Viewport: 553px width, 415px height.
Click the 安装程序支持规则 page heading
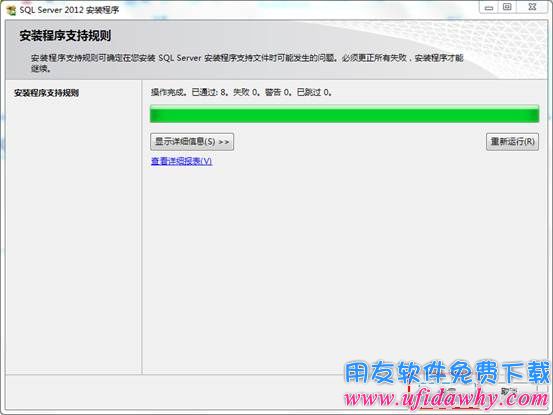(65, 36)
